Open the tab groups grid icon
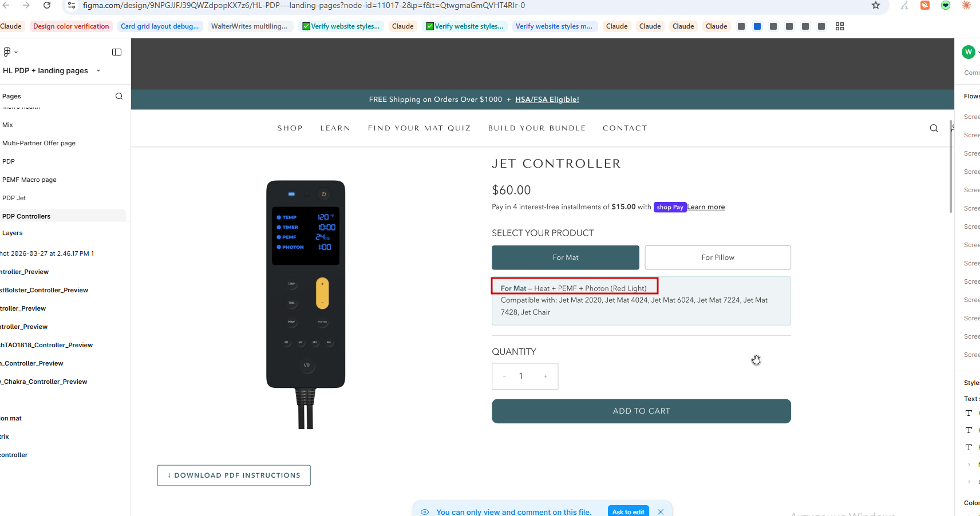Viewport: 980px width, 516px height. (x=840, y=26)
